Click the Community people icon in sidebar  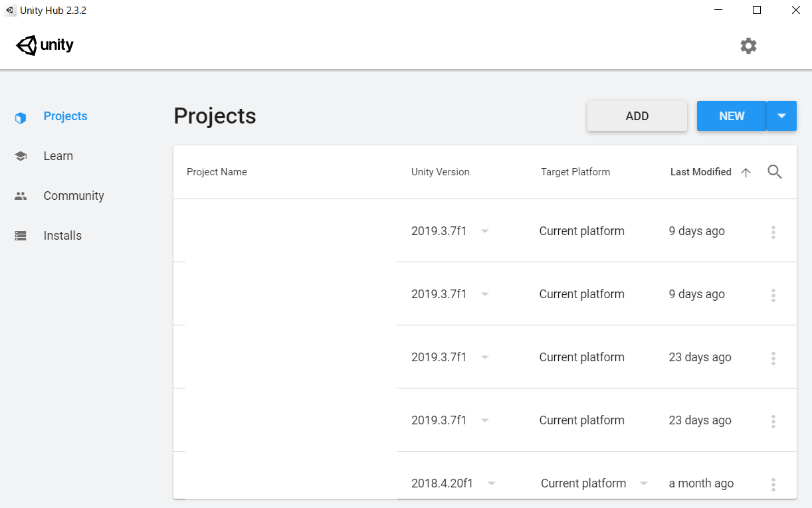pos(21,196)
